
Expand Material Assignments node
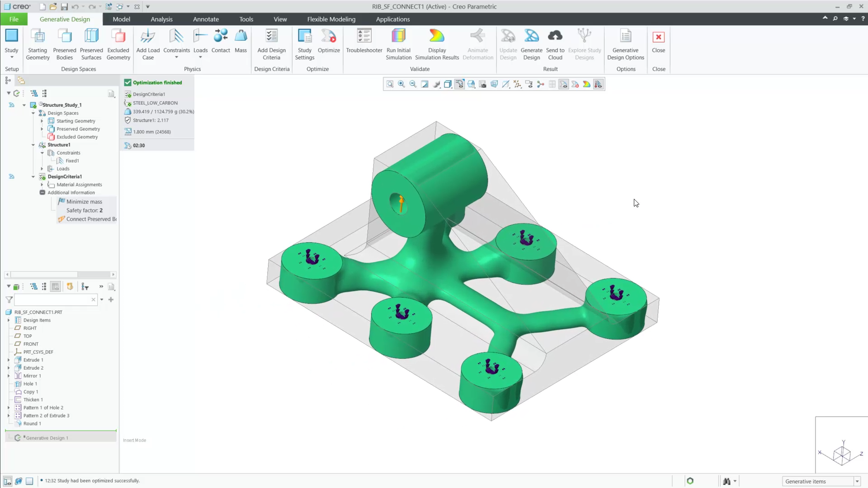coord(42,185)
